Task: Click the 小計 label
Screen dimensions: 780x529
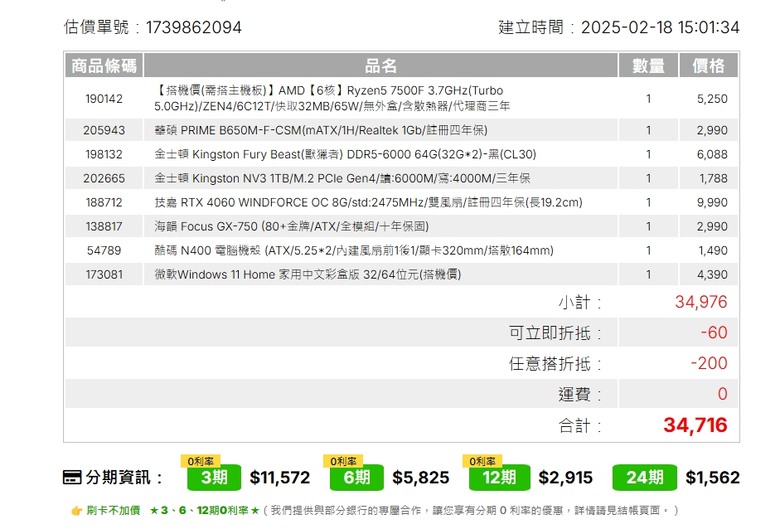Action: click(580, 303)
